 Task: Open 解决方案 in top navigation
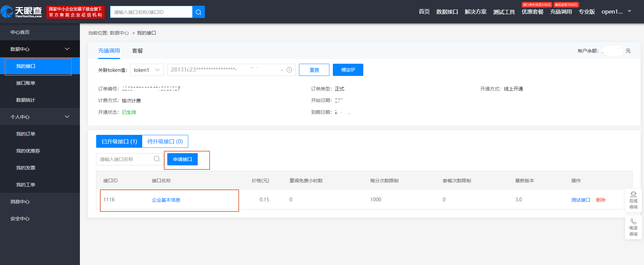click(x=475, y=12)
